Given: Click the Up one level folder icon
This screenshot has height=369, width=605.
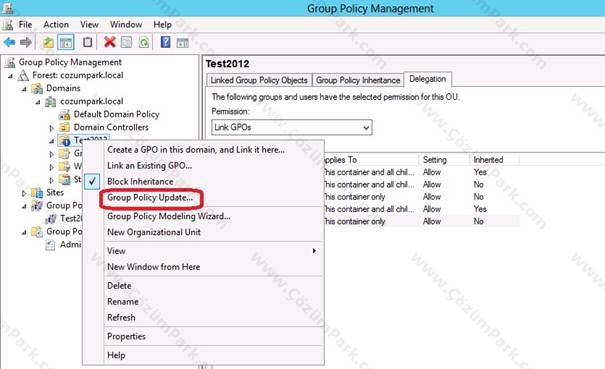Looking at the screenshot, I should pos(48,42).
